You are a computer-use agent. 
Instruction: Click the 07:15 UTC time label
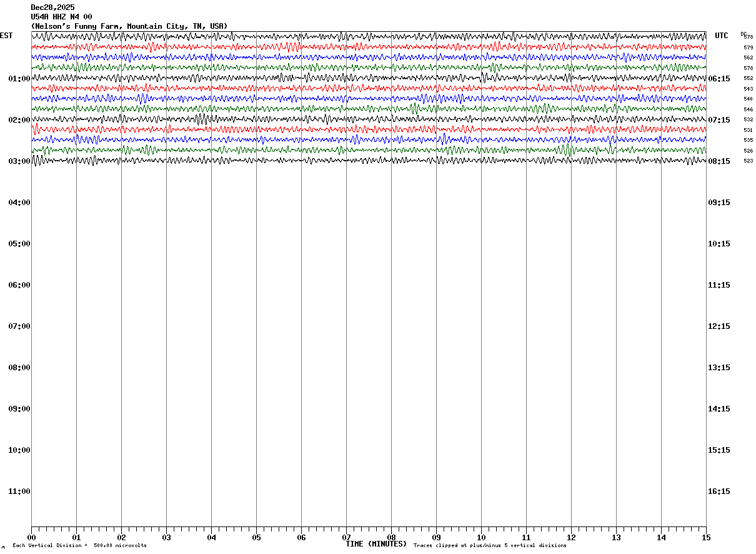(719, 120)
